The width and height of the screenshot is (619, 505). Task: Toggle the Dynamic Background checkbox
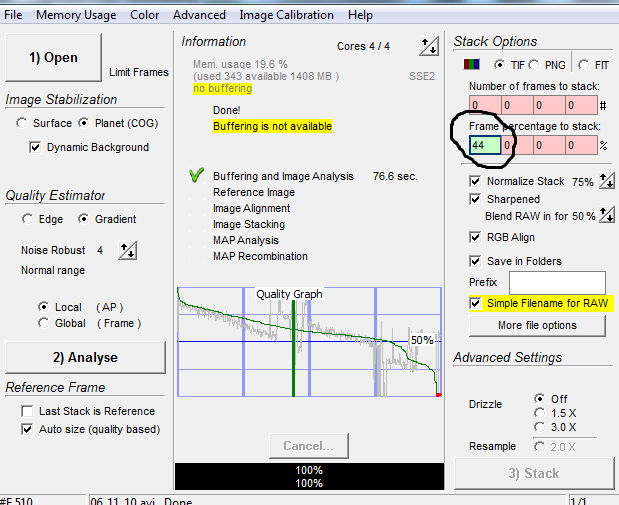click(37, 147)
